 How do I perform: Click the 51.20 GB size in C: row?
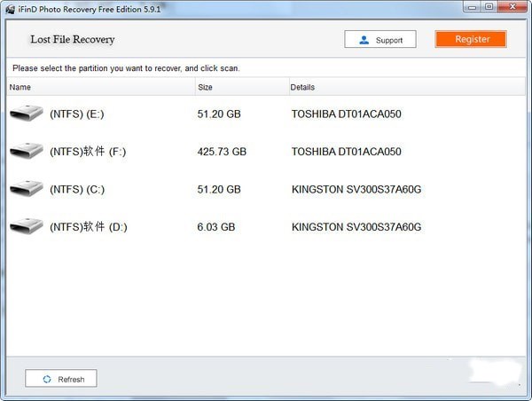click(219, 190)
